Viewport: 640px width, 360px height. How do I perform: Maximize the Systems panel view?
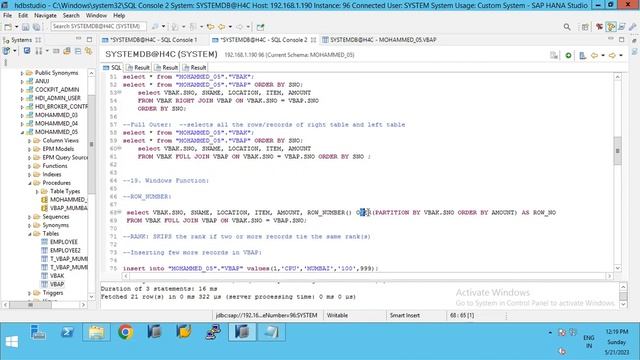click(89, 39)
